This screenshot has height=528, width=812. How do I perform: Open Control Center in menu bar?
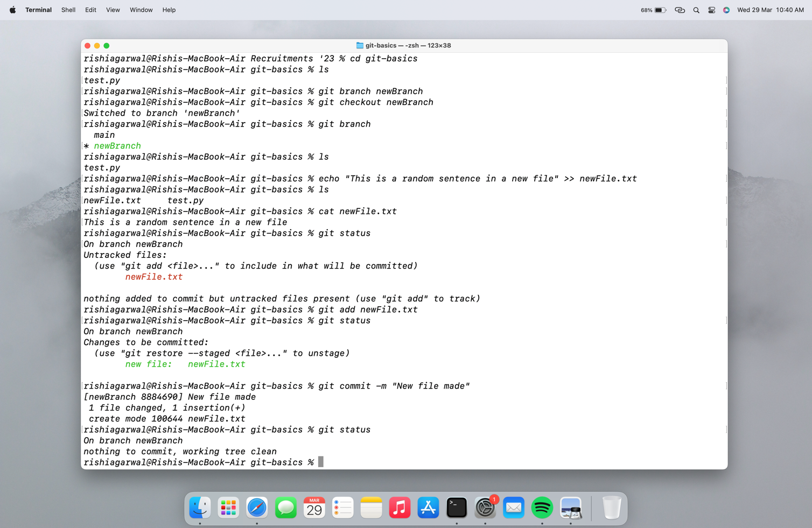[712, 10]
